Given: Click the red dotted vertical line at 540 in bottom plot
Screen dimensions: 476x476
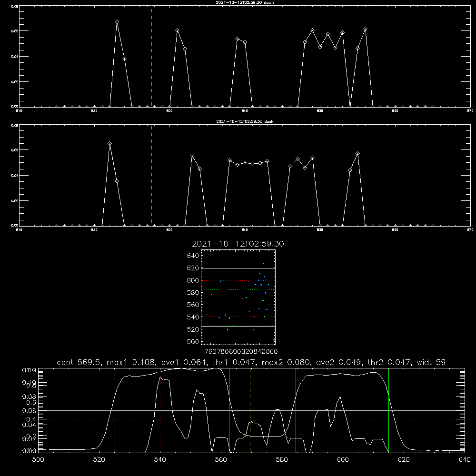Looking at the screenshot, I should click(x=160, y=410).
